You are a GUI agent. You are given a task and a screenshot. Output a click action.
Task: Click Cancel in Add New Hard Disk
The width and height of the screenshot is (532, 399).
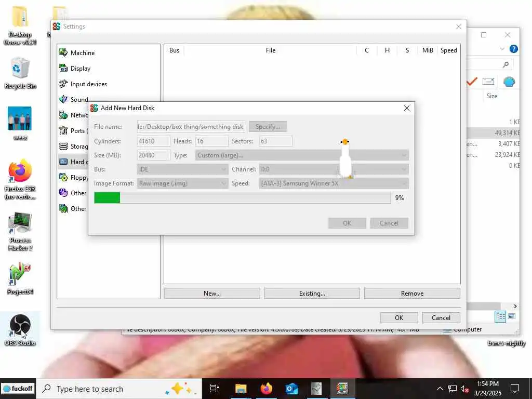point(389,223)
